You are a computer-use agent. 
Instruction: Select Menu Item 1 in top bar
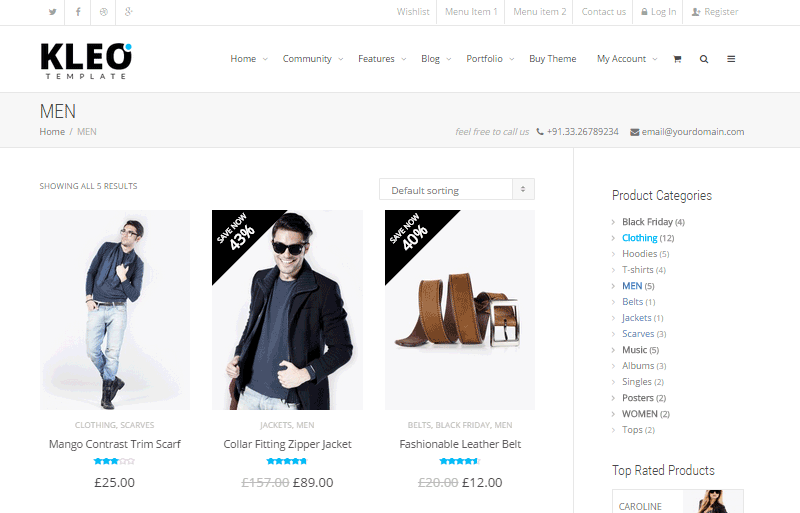(471, 12)
